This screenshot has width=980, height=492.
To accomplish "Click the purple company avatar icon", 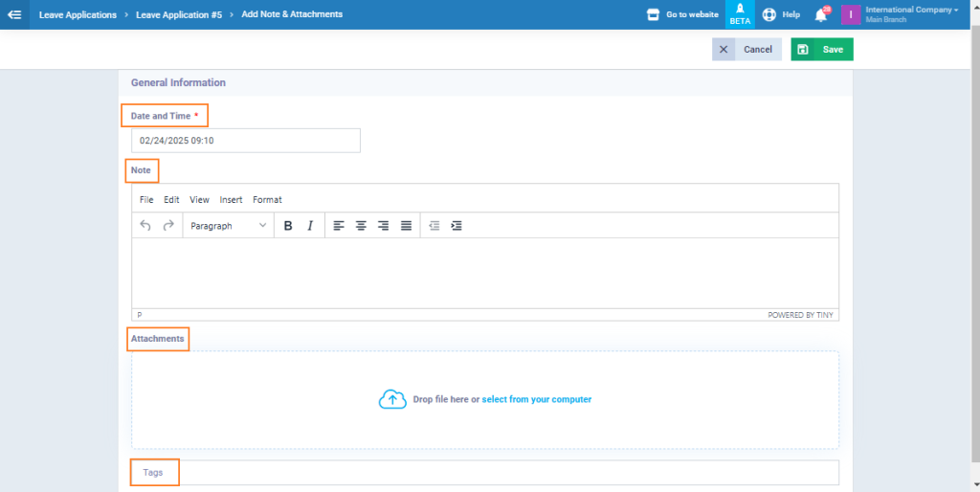I will [851, 14].
